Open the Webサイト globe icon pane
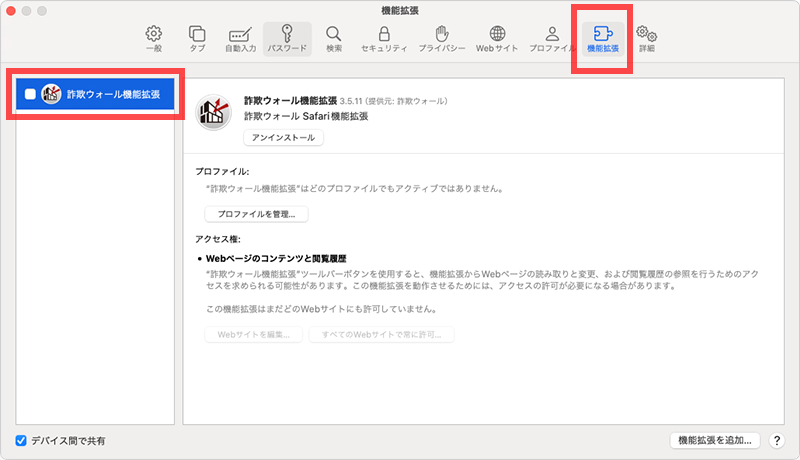 point(497,39)
